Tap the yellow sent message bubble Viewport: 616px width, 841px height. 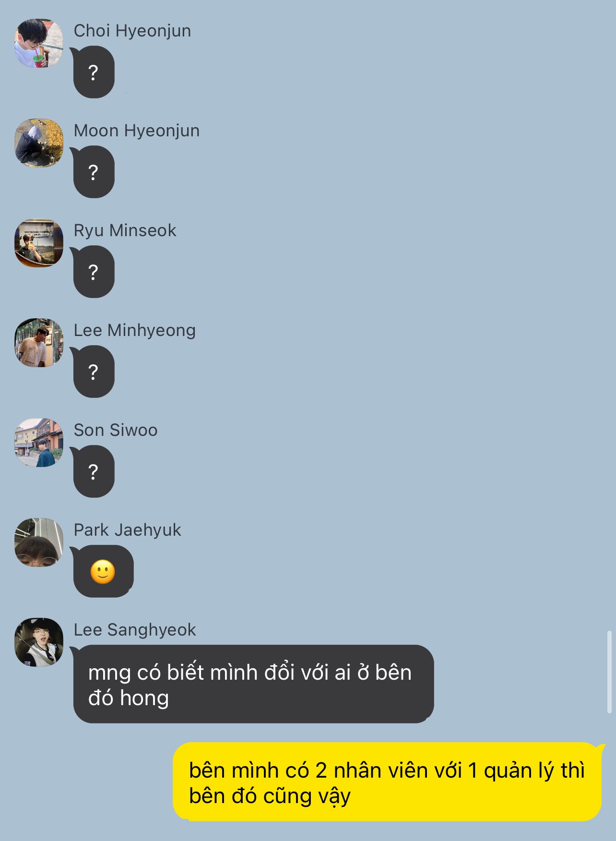(388, 782)
